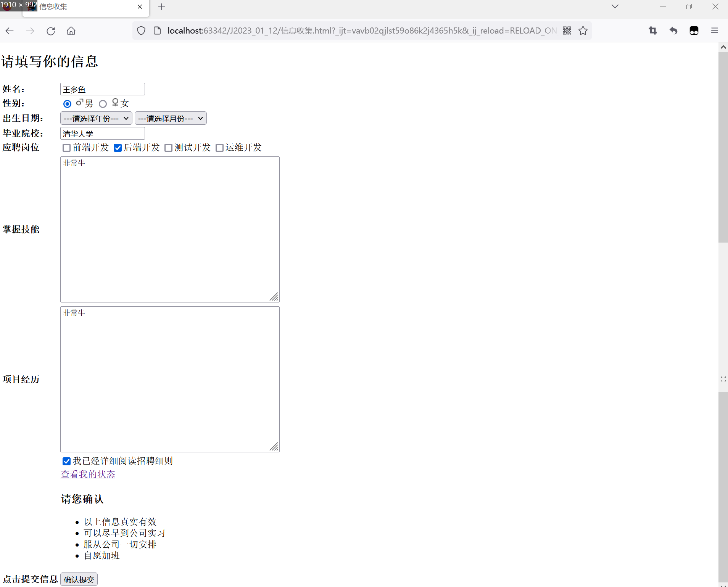Click the scrollbar up arrow
The width and height of the screenshot is (728, 587).
723,47
